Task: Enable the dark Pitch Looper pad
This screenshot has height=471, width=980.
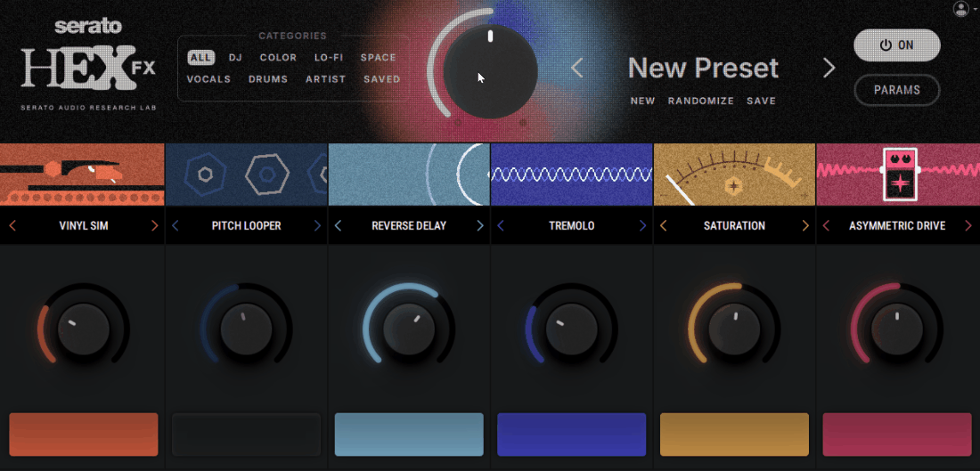Action: pyautogui.click(x=246, y=434)
